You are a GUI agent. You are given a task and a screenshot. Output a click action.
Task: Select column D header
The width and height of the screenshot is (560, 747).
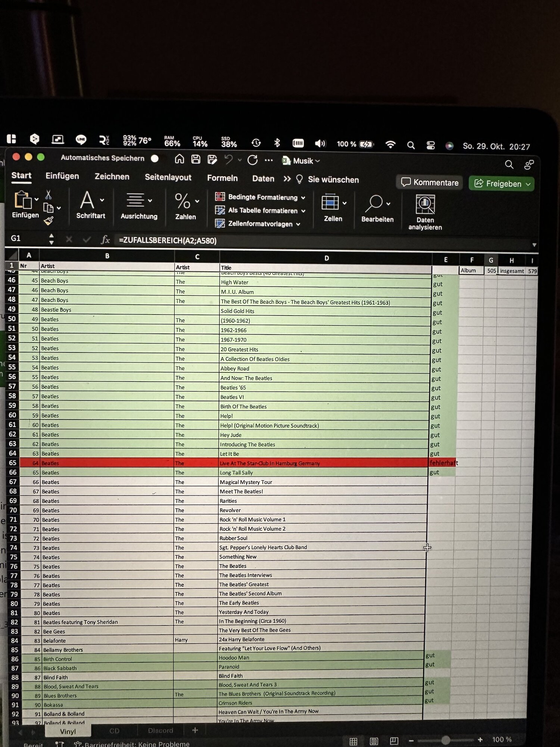(x=326, y=258)
